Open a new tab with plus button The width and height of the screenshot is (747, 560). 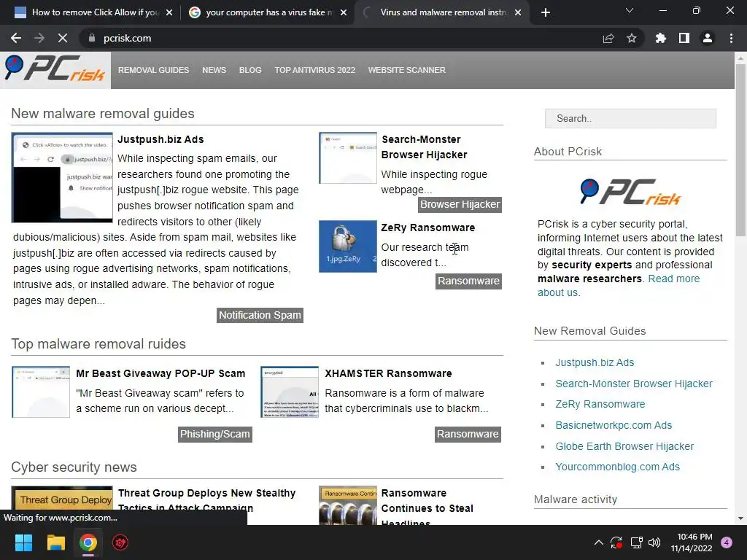pos(546,12)
